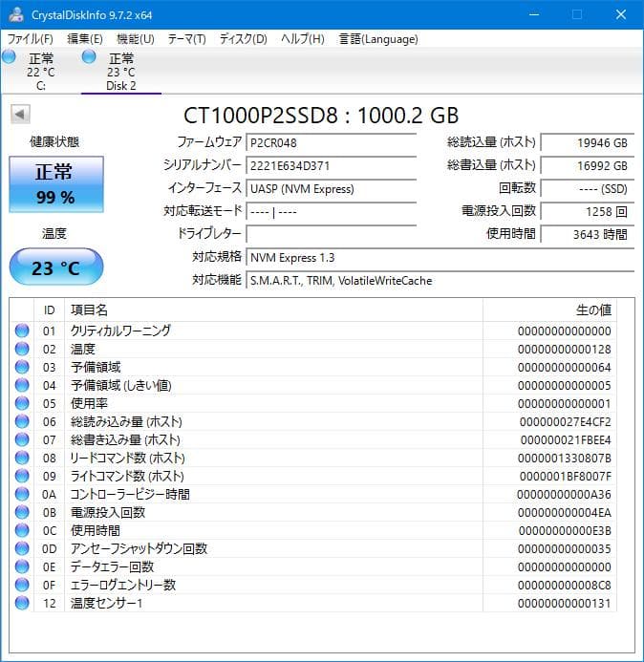
Task: Click the NVM Express 1.3 standard field
Action: click(440, 258)
